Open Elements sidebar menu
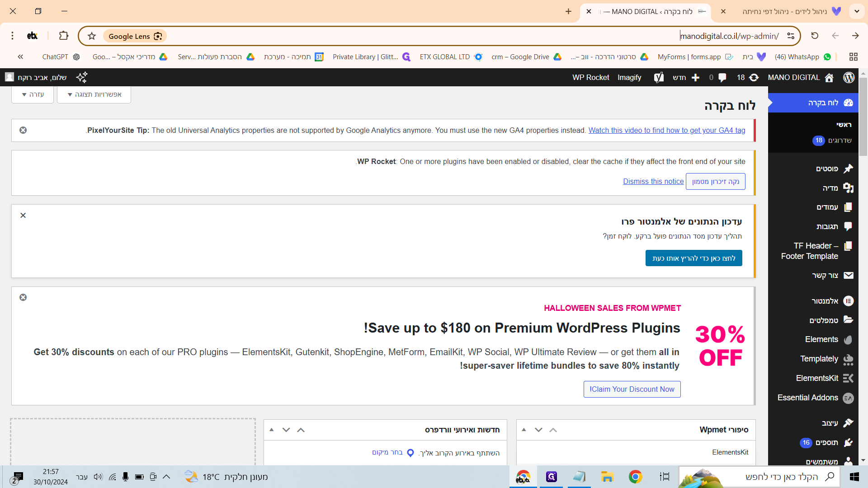Image resolution: width=868 pixels, height=488 pixels. click(813, 339)
